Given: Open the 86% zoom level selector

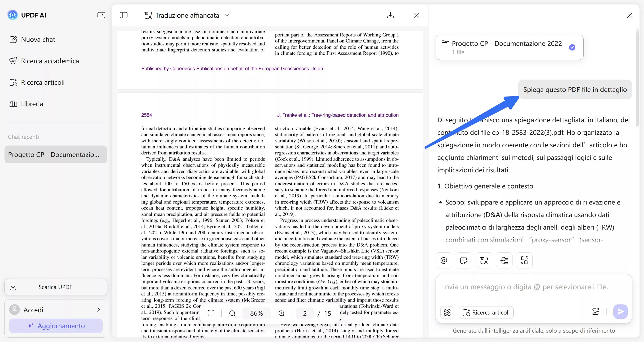Looking at the screenshot, I should pyautogui.click(x=256, y=313).
